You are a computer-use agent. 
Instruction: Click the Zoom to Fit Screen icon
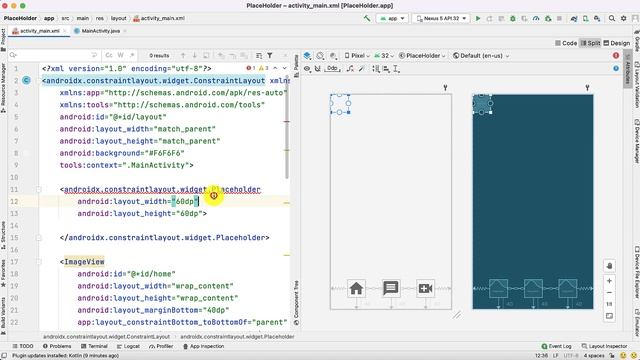(609, 316)
